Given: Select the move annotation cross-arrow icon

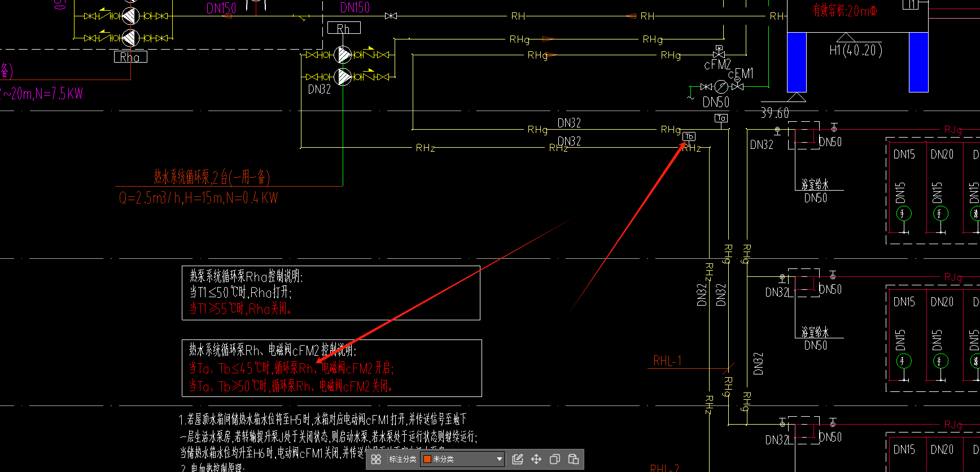Looking at the screenshot, I should pos(536,459).
